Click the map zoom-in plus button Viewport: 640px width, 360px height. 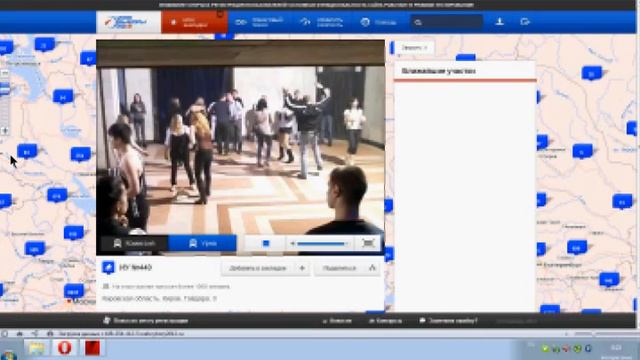tap(5, 131)
